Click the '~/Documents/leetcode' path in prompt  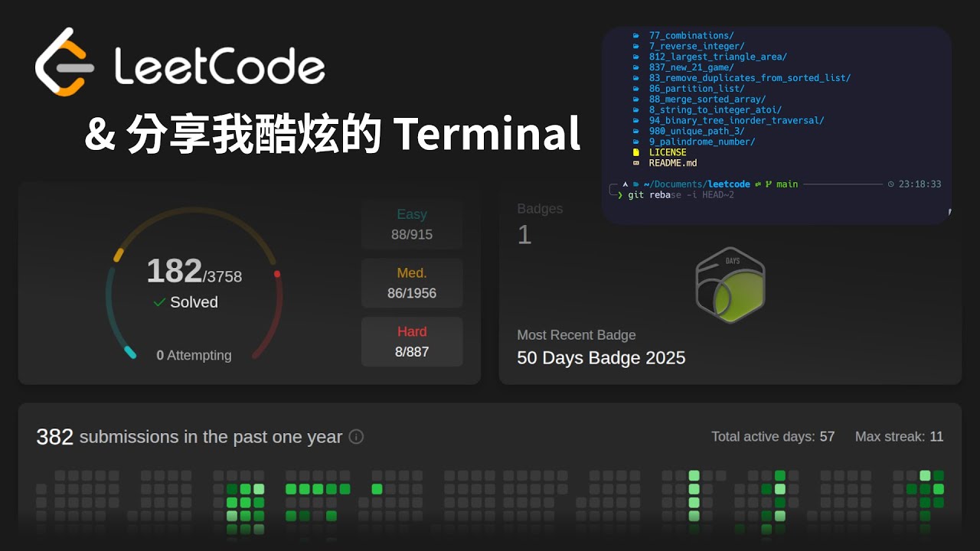[696, 184]
